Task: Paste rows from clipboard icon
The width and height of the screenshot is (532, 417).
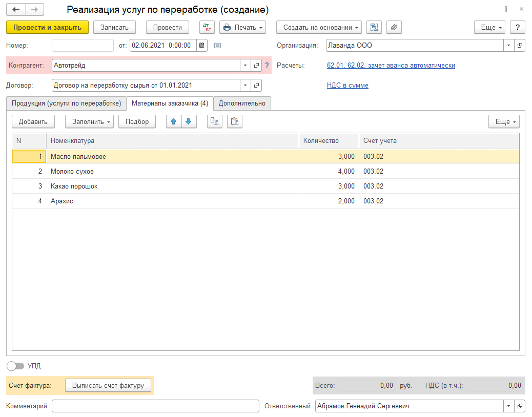Action: coord(234,122)
